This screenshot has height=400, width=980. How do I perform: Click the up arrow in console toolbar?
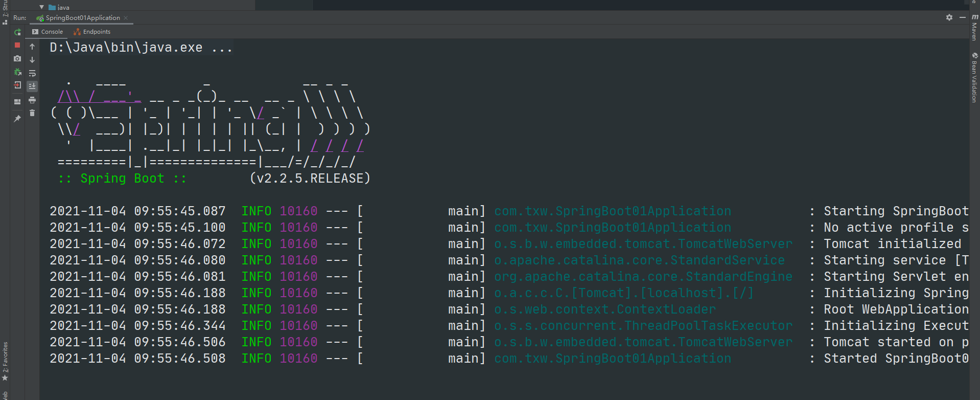coord(32,47)
